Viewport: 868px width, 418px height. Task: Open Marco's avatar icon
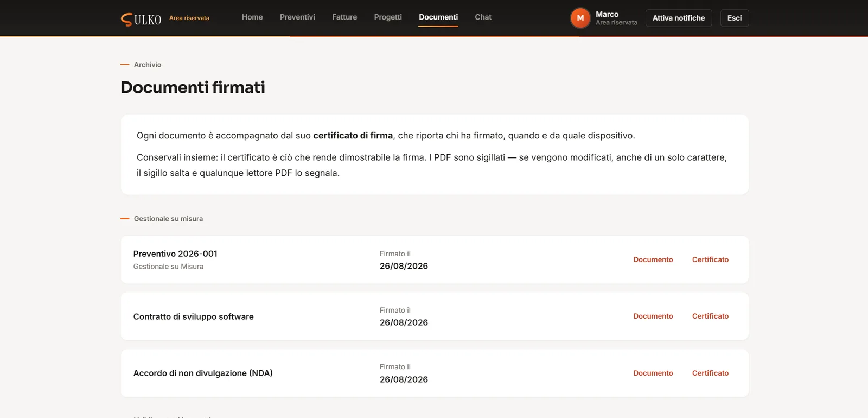tap(580, 18)
